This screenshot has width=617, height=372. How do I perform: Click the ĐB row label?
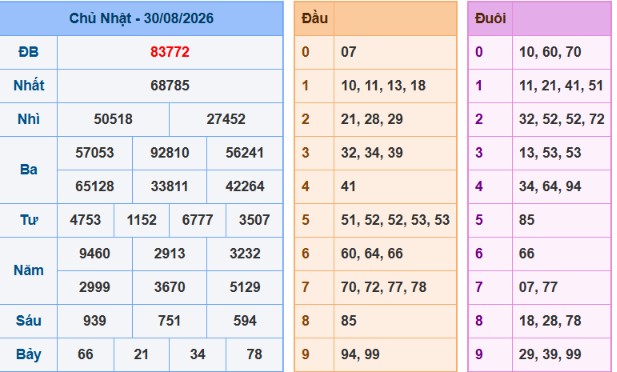[x=28, y=52]
